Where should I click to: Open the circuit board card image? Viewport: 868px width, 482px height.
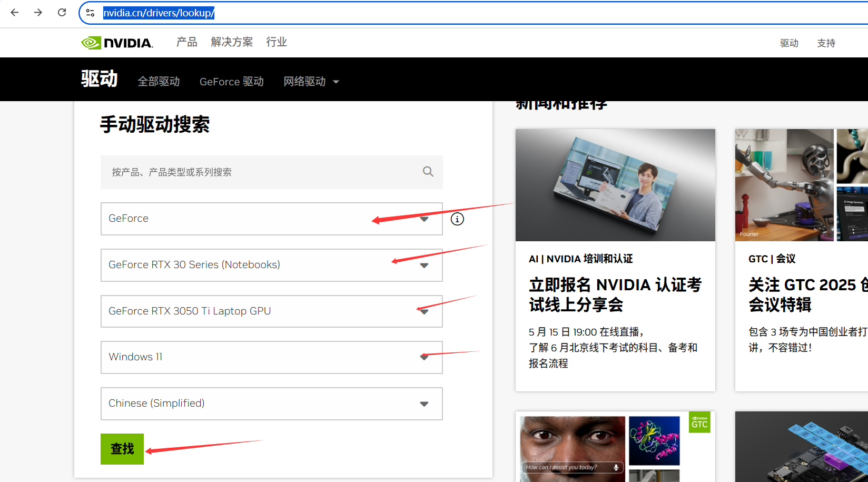coord(801,447)
